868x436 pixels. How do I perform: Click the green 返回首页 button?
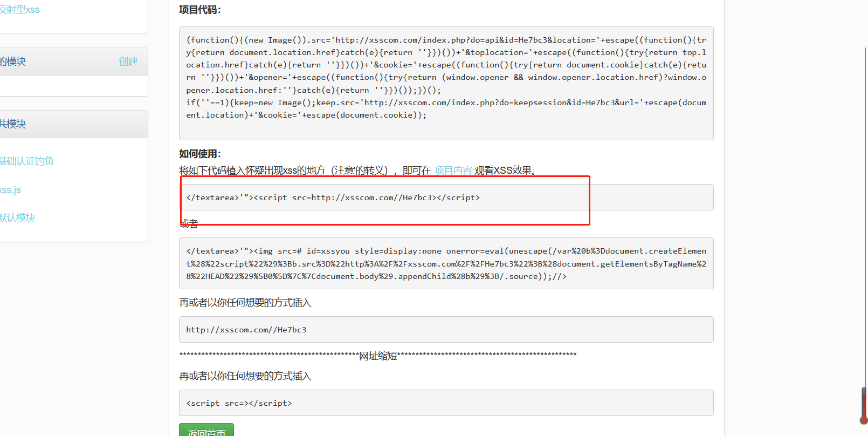click(206, 431)
